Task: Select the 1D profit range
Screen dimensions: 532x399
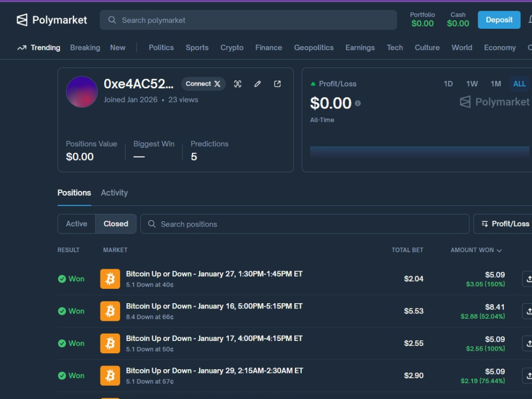Action: point(448,84)
